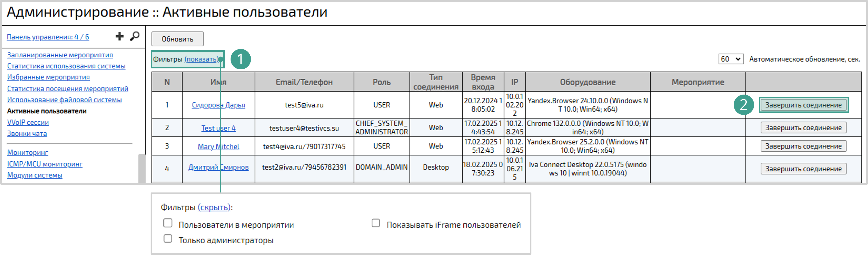Open 'Панель управления: 4 / 6' link
Viewport: 868px width, 255px height.
48,37
